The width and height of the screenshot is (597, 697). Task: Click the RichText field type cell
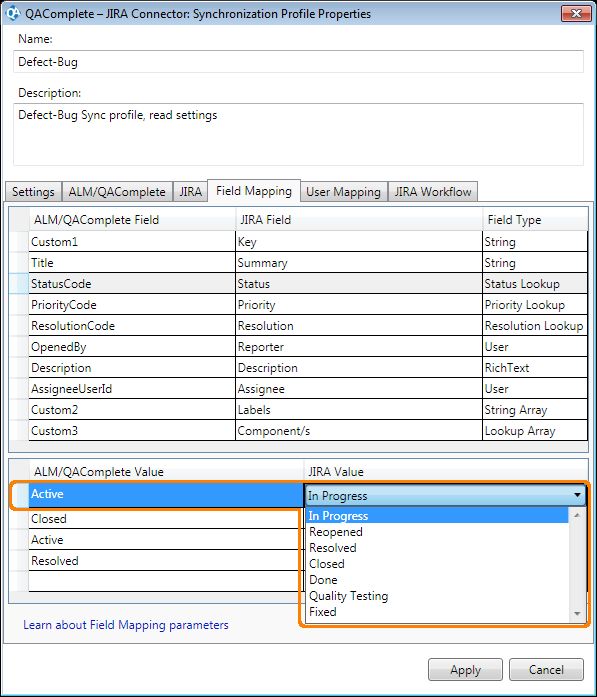[535, 368]
